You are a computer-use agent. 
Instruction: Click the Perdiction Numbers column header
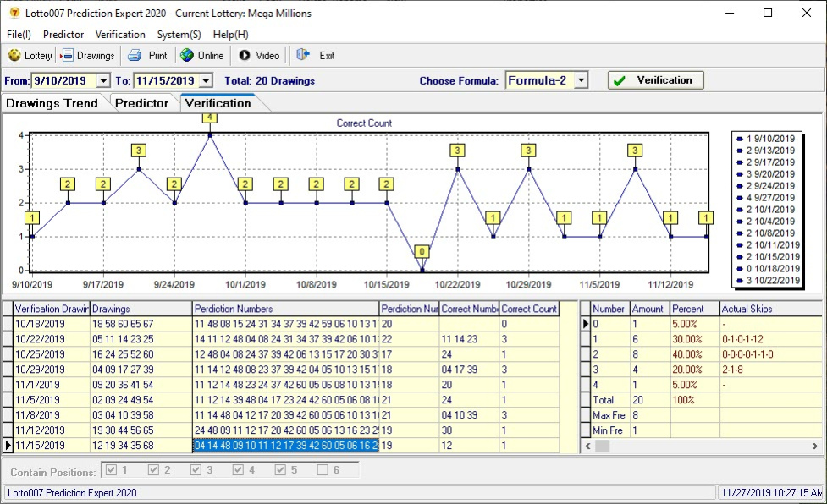click(286, 309)
